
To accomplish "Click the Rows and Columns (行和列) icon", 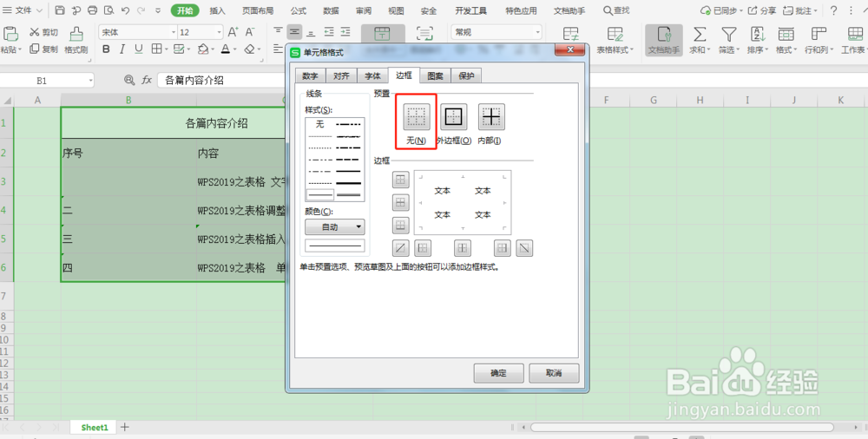I will [819, 35].
